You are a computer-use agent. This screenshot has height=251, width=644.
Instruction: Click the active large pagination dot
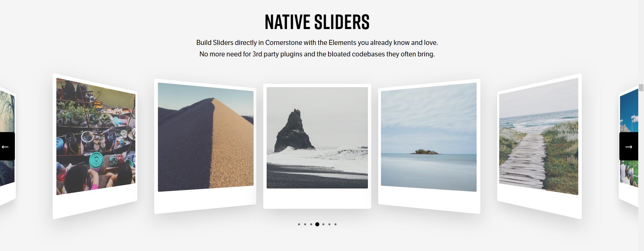point(317,224)
